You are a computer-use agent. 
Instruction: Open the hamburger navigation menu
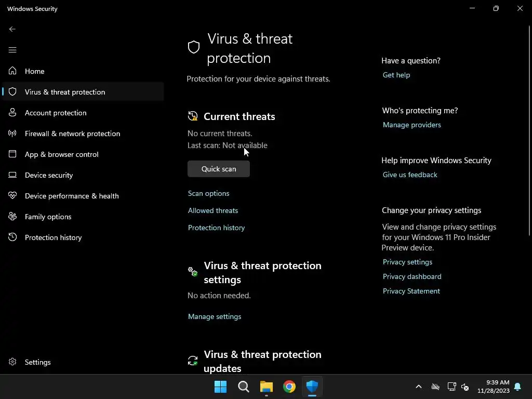(x=12, y=50)
